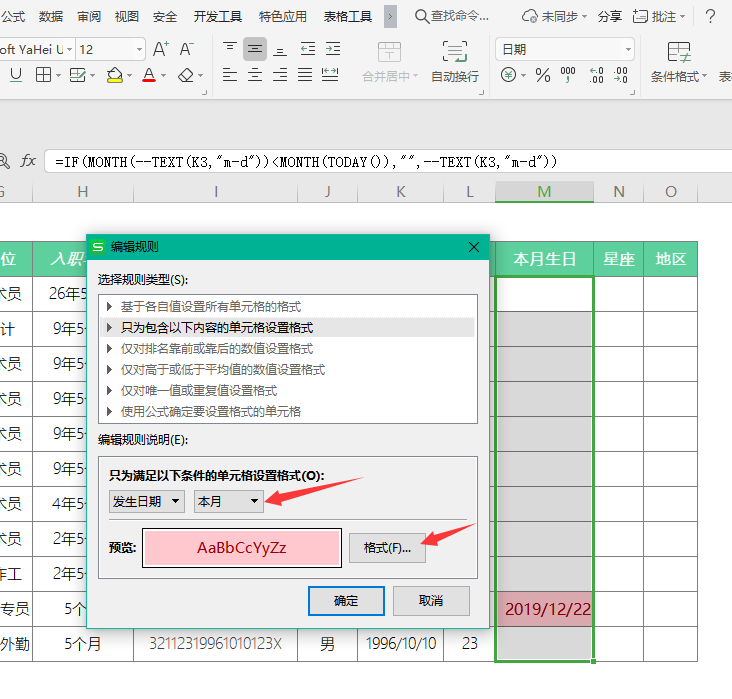Increase font size with A+ icon

pos(160,49)
